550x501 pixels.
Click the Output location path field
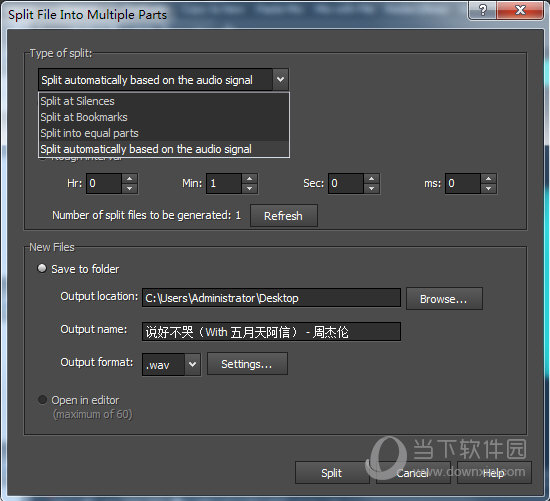click(x=271, y=298)
